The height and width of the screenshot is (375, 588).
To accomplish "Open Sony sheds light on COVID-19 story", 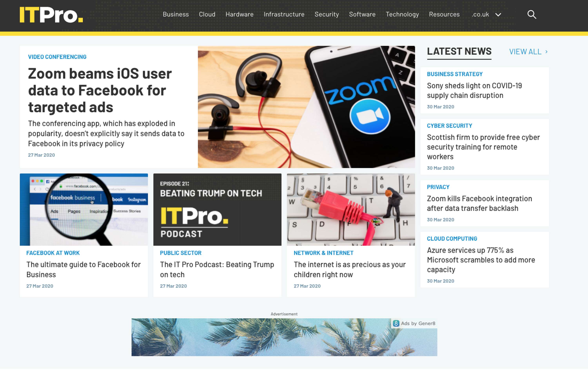I will (475, 90).
